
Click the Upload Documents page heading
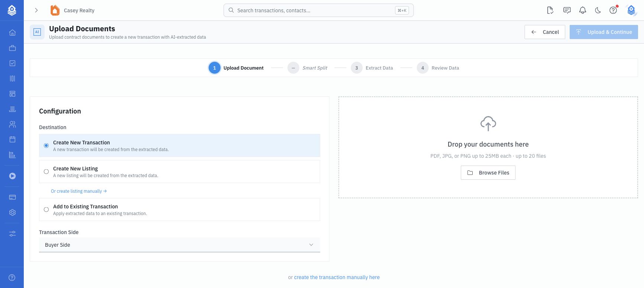(82, 29)
